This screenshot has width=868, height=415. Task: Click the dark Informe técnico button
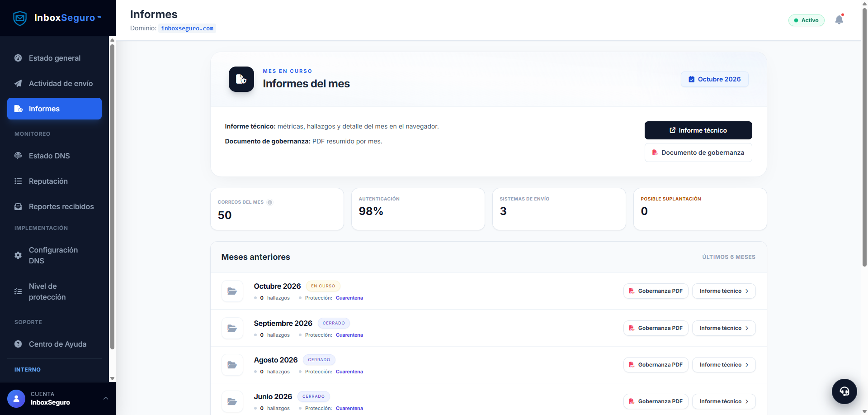tap(698, 130)
